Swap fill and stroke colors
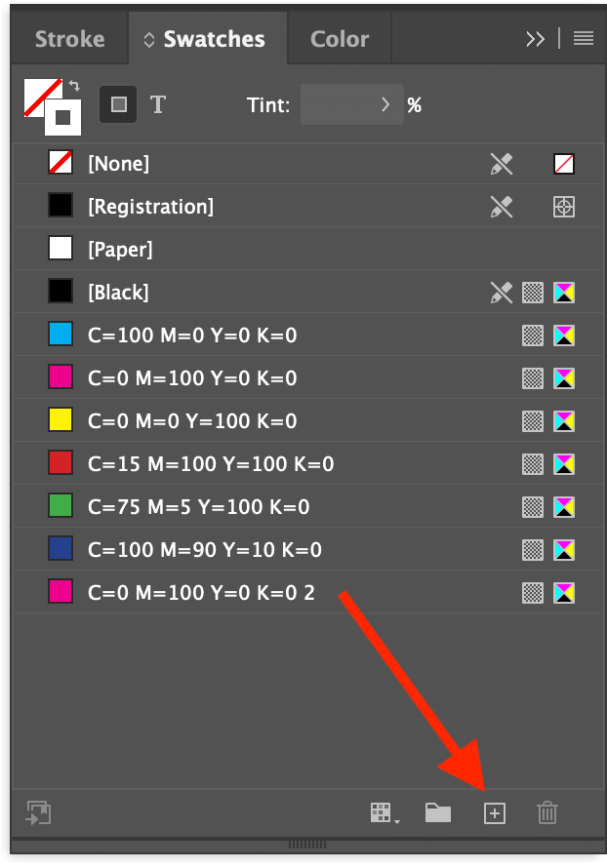This screenshot has height=868, width=607. 74,86
